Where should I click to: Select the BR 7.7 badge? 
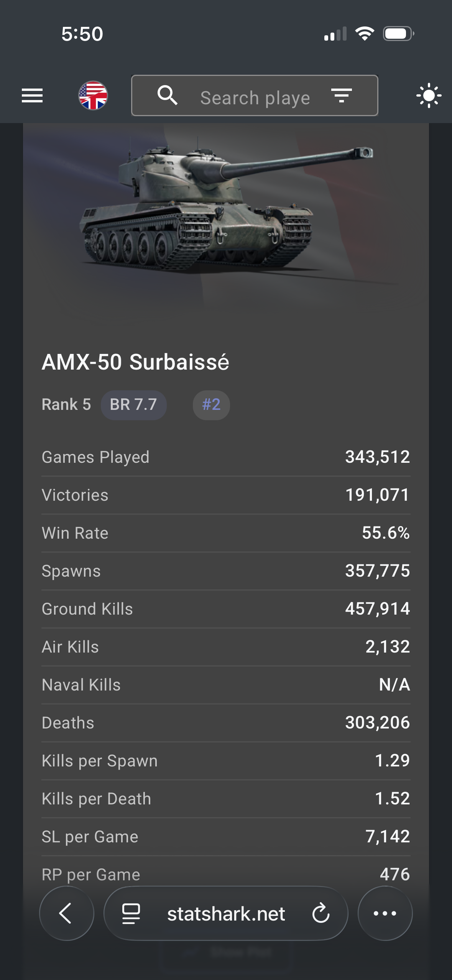click(x=133, y=405)
